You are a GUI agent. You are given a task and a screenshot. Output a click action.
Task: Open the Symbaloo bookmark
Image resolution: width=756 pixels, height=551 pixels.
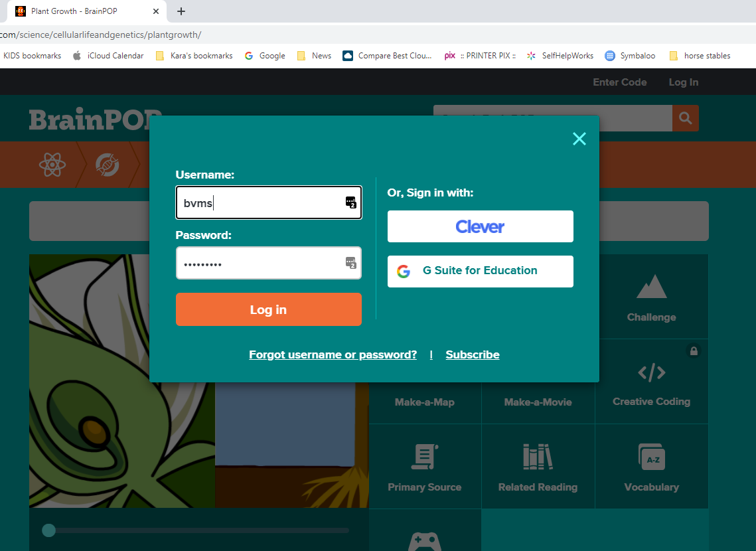coord(630,56)
